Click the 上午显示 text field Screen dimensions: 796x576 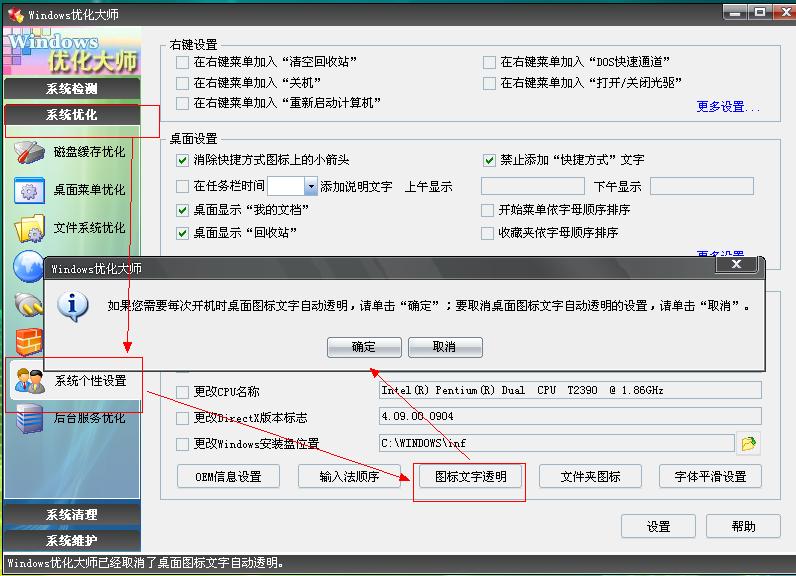click(x=533, y=186)
